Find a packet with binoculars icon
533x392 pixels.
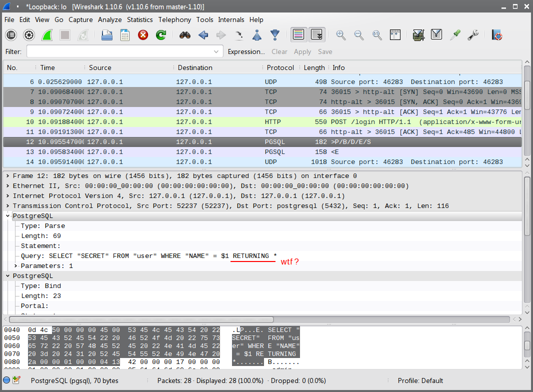click(185, 34)
